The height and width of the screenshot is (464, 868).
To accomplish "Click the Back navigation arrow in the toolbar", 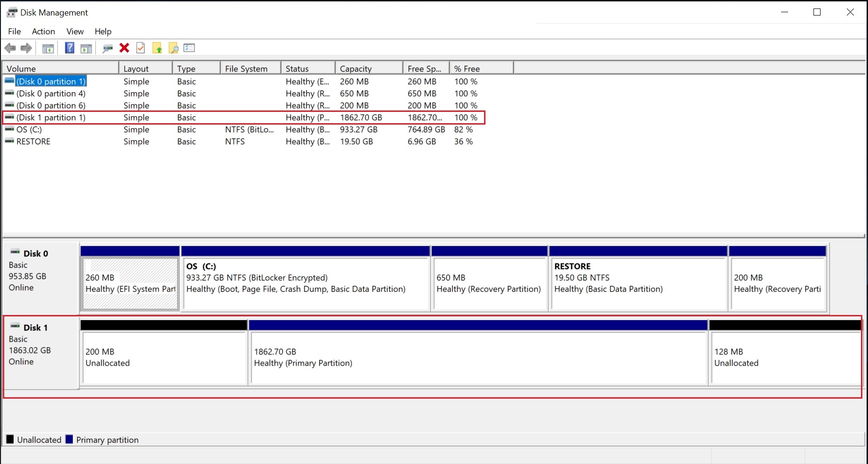I will 10,47.
